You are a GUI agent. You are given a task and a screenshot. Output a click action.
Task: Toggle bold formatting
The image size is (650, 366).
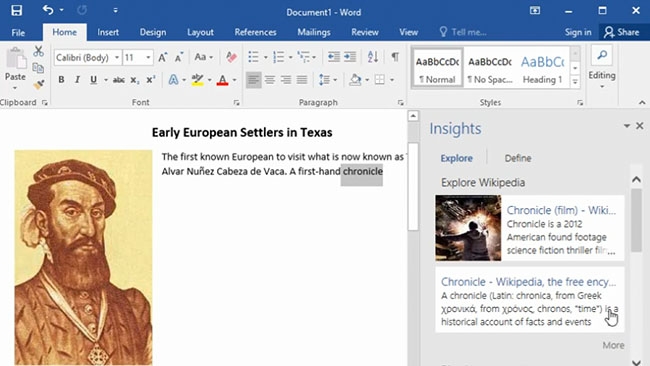61,80
